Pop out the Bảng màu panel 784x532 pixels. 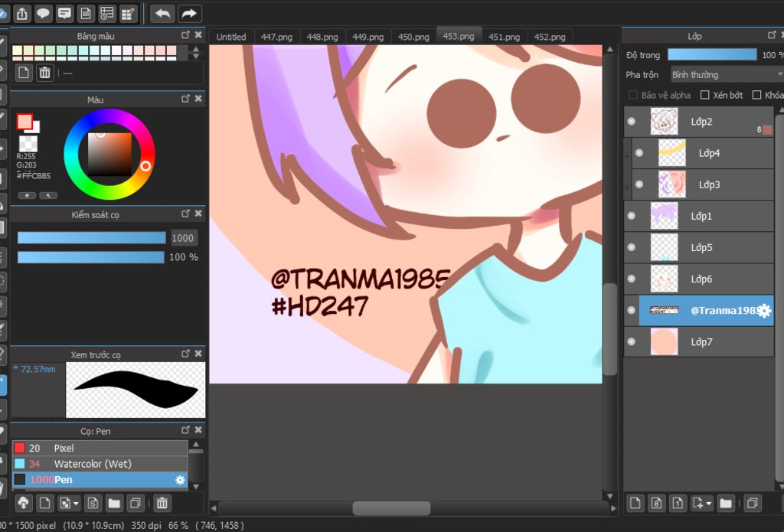coord(185,35)
